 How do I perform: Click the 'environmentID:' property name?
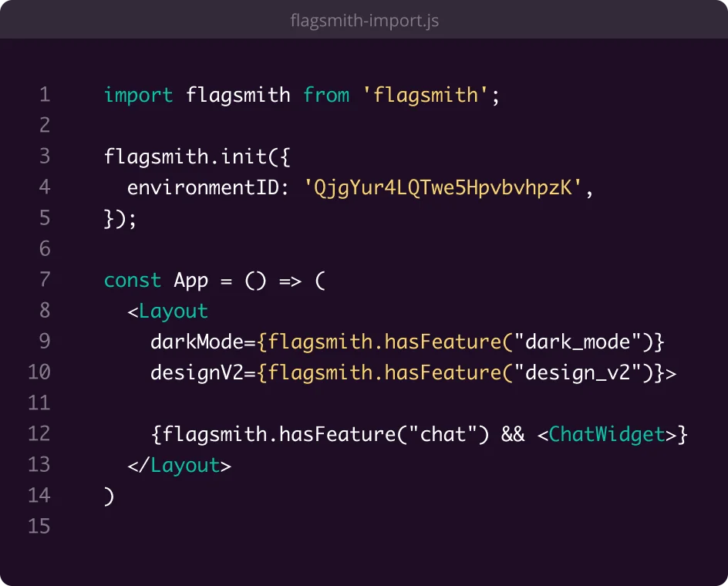tap(208, 187)
